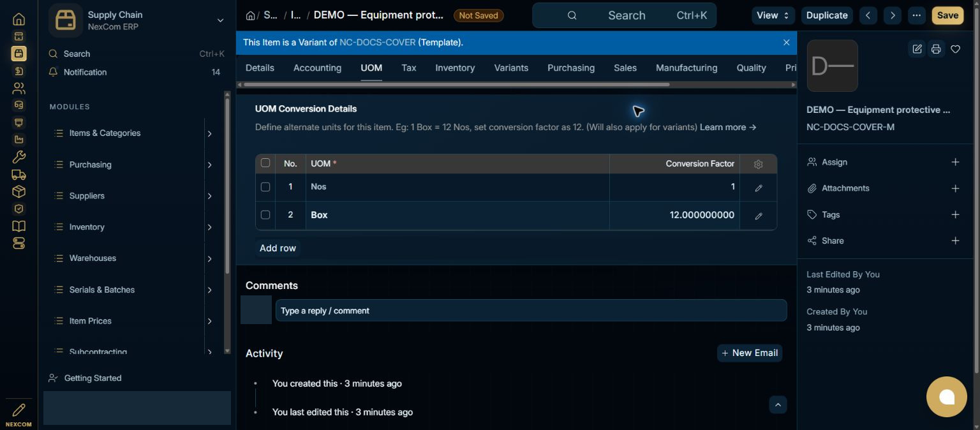Add an assignment with Assign plus icon

pos(955,162)
